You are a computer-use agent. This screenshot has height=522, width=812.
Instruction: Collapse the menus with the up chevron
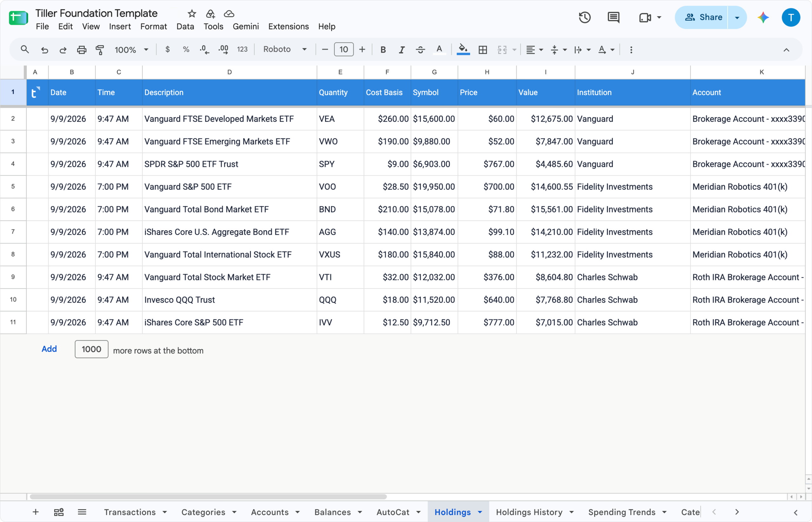pyautogui.click(x=786, y=50)
